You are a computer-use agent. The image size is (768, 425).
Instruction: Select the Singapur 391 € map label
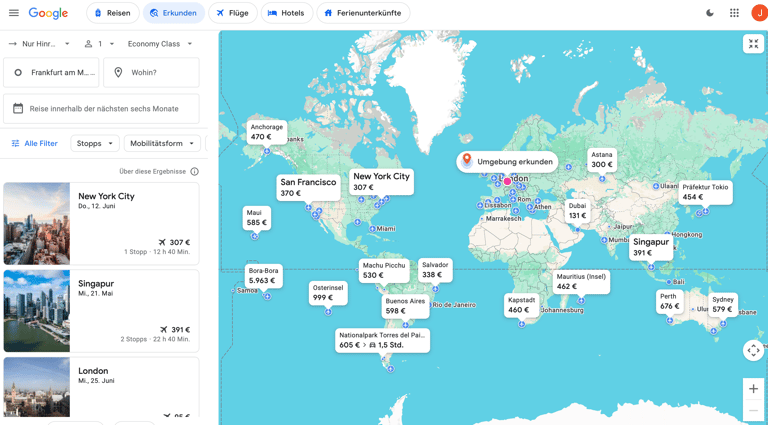(x=651, y=248)
